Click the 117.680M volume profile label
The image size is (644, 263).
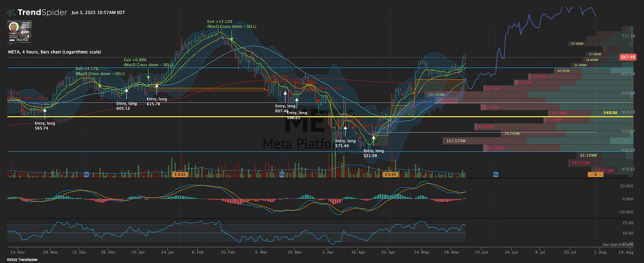point(437,95)
